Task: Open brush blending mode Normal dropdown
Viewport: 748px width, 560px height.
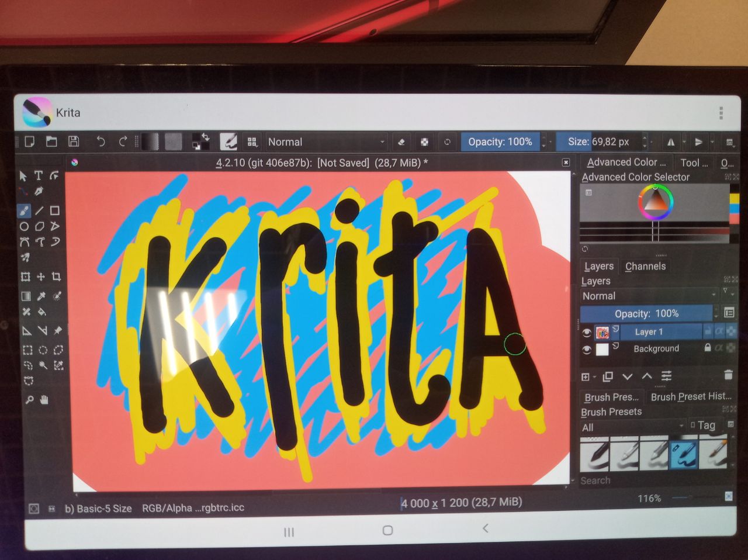Action: pyautogui.click(x=325, y=142)
